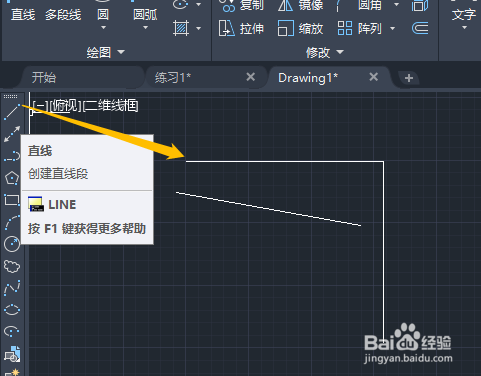Select the Line tool in the left toolbar
The width and height of the screenshot is (481, 376).
12,112
